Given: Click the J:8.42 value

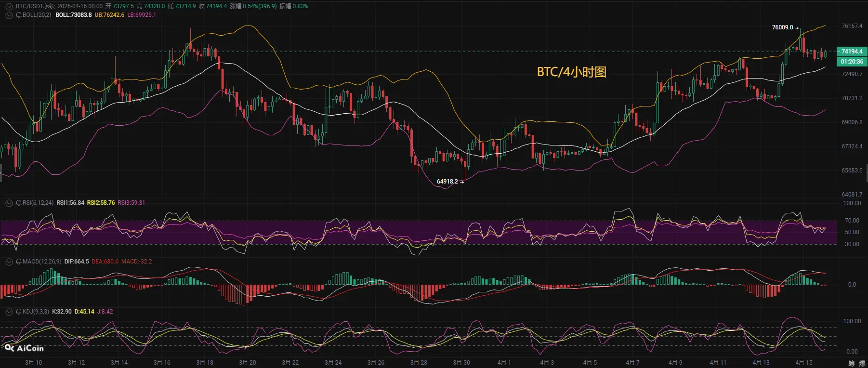Looking at the screenshot, I should [105, 312].
